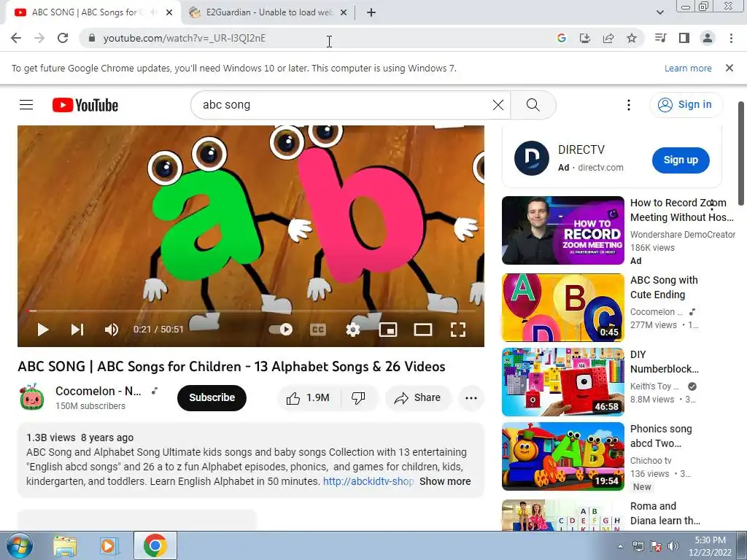Close the E2Guardian tab
Viewport: 747px width, 560px height.
pos(344,12)
